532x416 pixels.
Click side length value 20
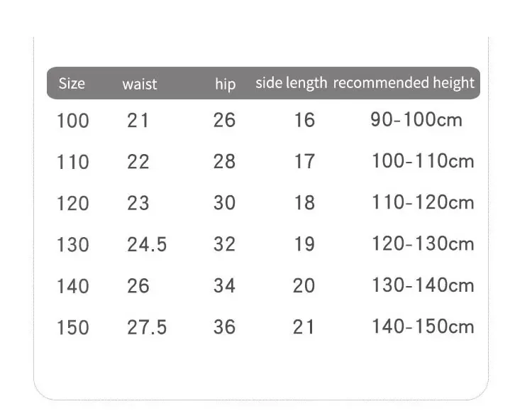tap(304, 285)
